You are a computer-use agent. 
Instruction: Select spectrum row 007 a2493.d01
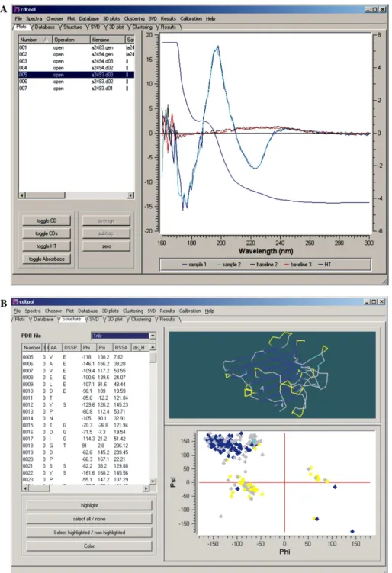pos(76,89)
